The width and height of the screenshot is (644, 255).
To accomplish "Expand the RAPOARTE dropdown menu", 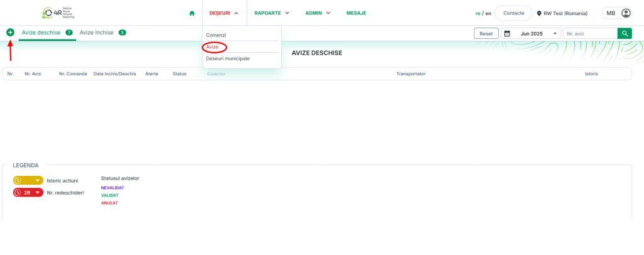I will (272, 13).
